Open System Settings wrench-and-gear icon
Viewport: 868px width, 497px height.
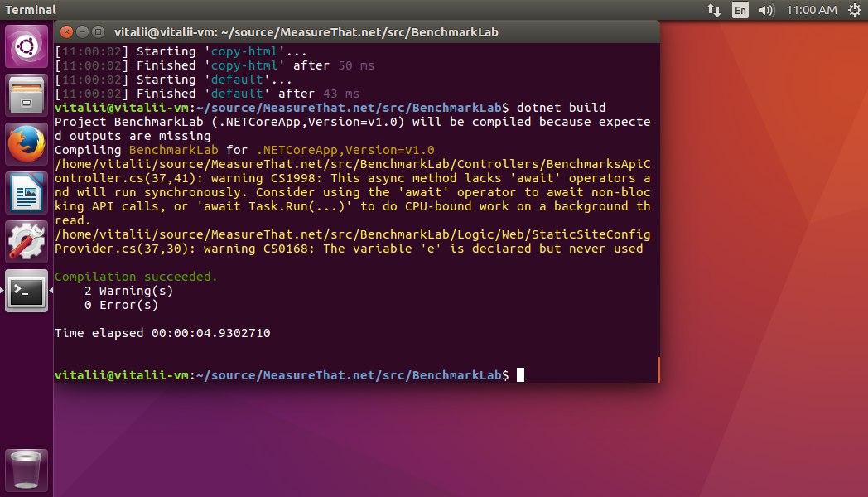pyautogui.click(x=26, y=241)
